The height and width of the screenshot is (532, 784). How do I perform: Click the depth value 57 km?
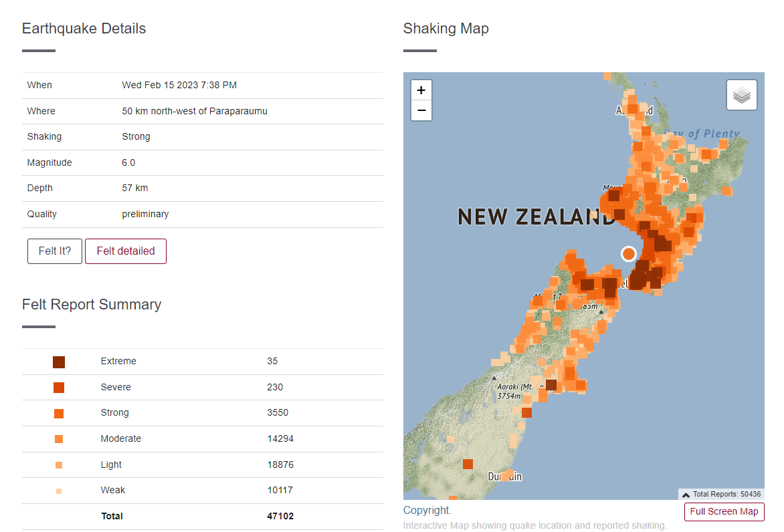pyautogui.click(x=135, y=188)
